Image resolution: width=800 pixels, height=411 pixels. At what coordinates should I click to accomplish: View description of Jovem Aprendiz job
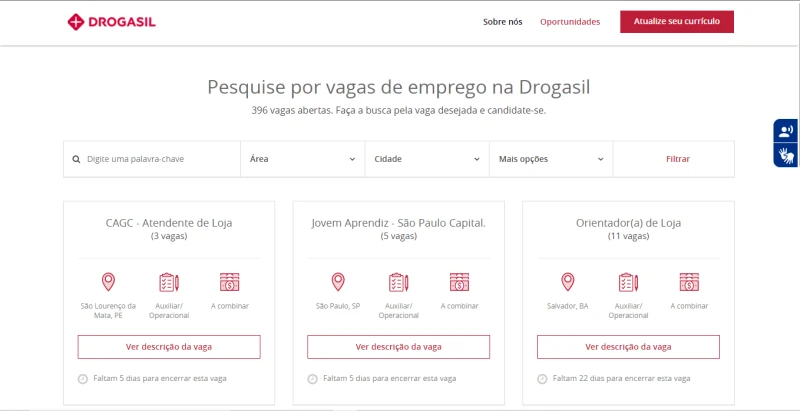tap(398, 347)
